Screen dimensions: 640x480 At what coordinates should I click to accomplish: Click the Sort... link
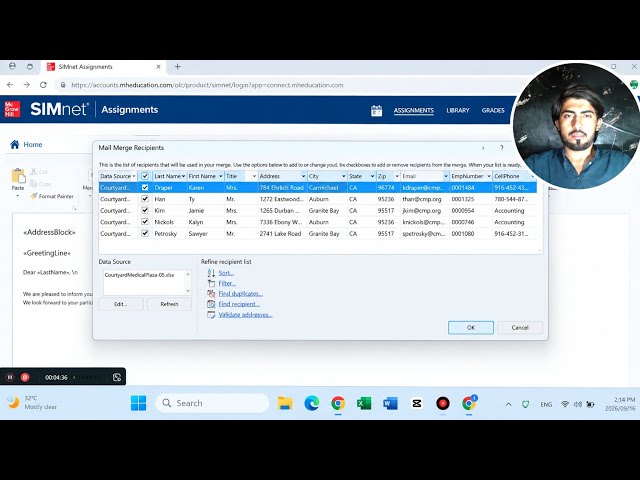click(x=226, y=273)
